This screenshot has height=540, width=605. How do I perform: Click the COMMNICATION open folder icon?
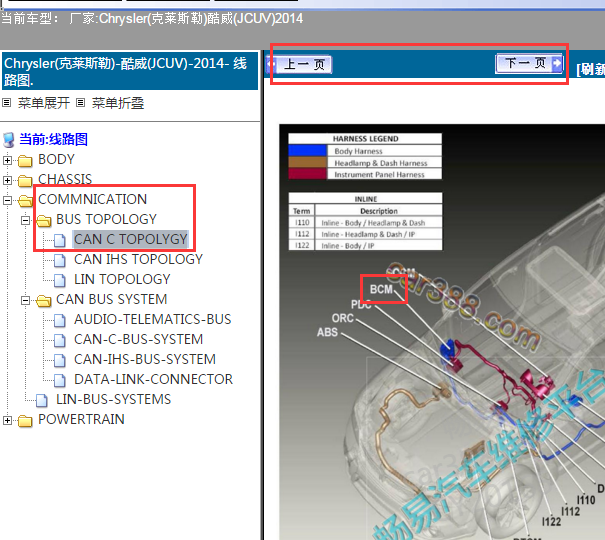click(25, 201)
